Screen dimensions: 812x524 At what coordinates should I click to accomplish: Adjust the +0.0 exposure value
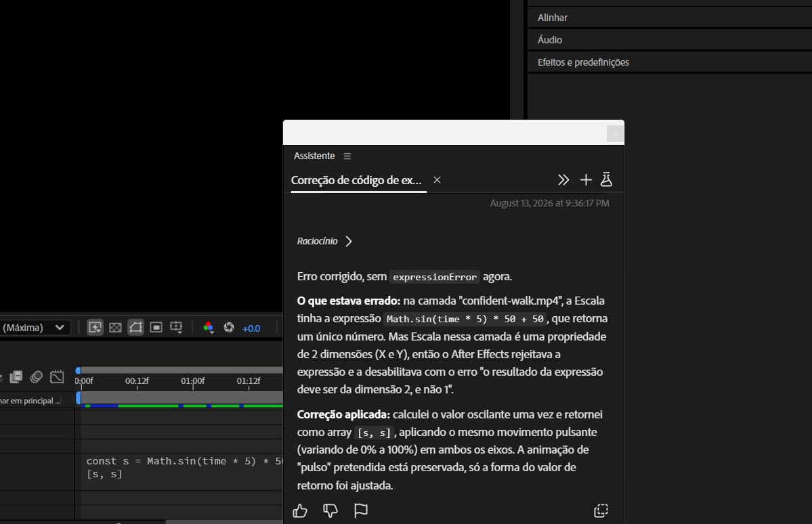pyautogui.click(x=251, y=328)
